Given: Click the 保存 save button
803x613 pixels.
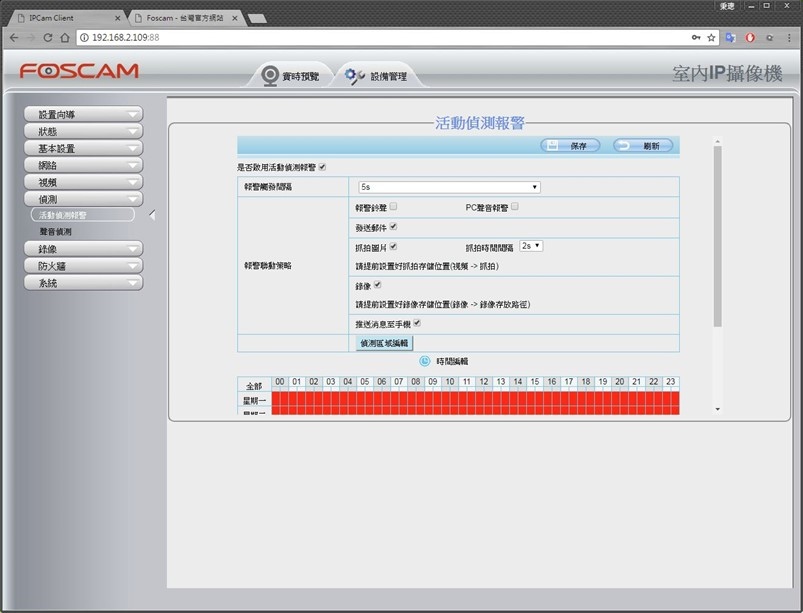Looking at the screenshot, I should [570, 146].
